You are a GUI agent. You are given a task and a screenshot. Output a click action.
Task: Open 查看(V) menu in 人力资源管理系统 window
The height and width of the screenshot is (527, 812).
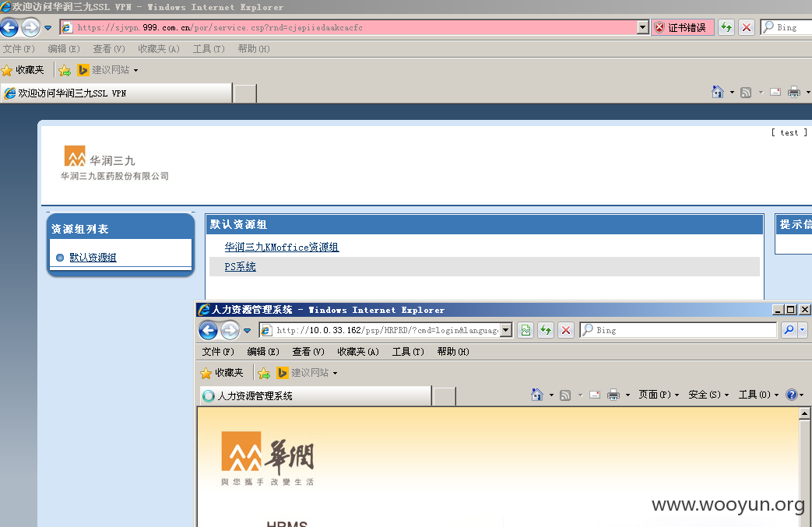point(308,352)
